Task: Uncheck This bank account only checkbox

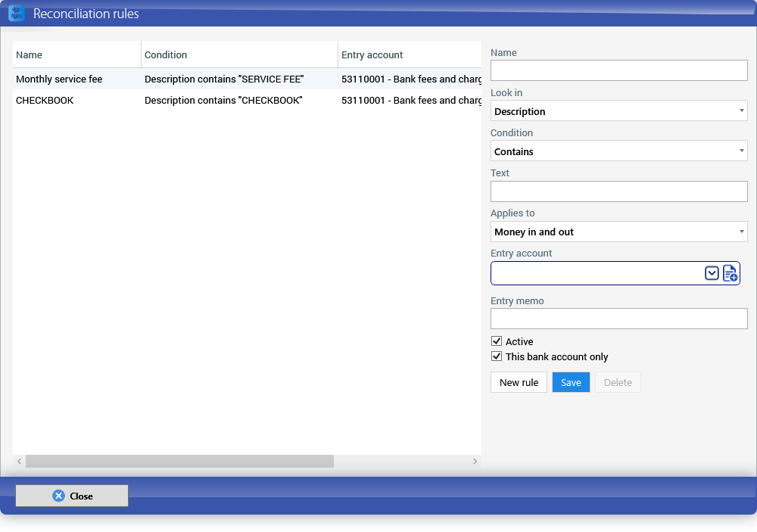Action: (497, 356)
